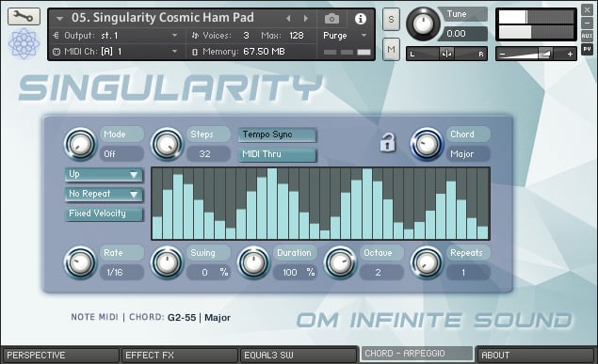Open the No Repeat dropdown
Viewport: 598px width, 364px height.
pyautogui.click(x=104, y=194)
